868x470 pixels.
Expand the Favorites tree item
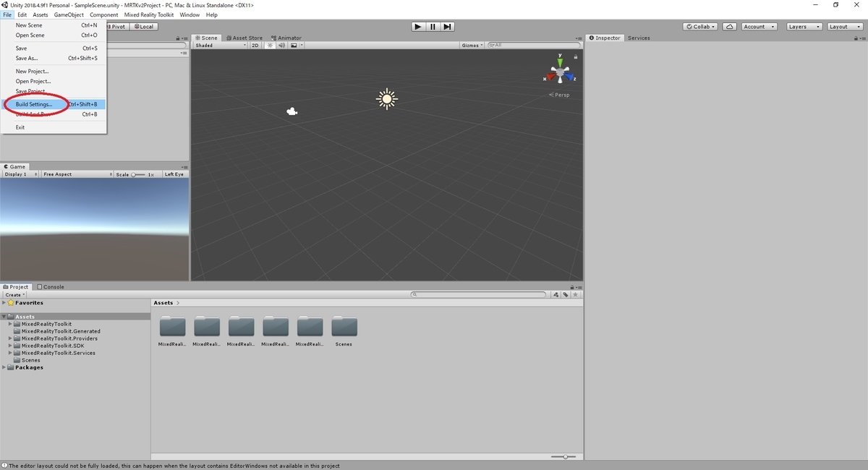(x=4, y=303)
